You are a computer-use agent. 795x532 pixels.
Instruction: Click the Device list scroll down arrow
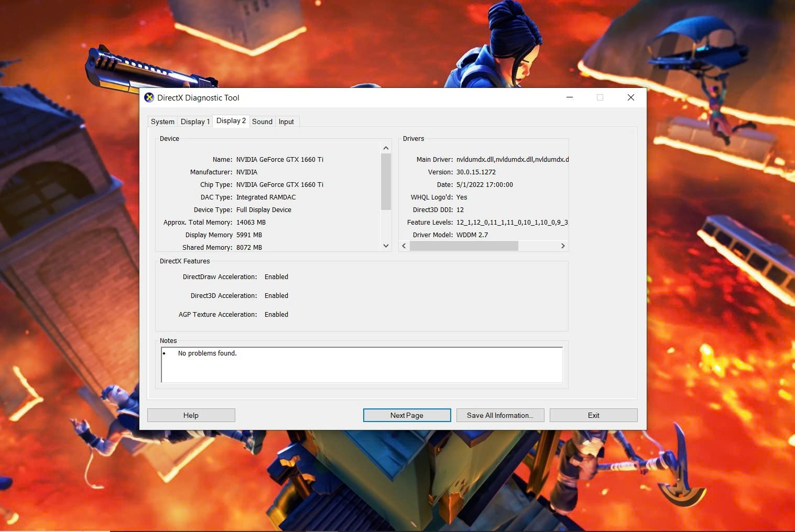386,246
